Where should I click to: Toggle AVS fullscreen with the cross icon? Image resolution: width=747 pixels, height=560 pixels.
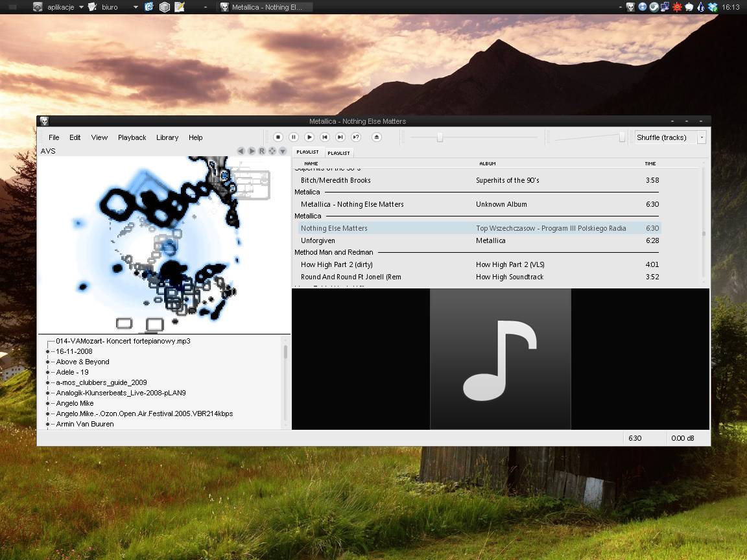pyautogui.click(x=272, y=151)
